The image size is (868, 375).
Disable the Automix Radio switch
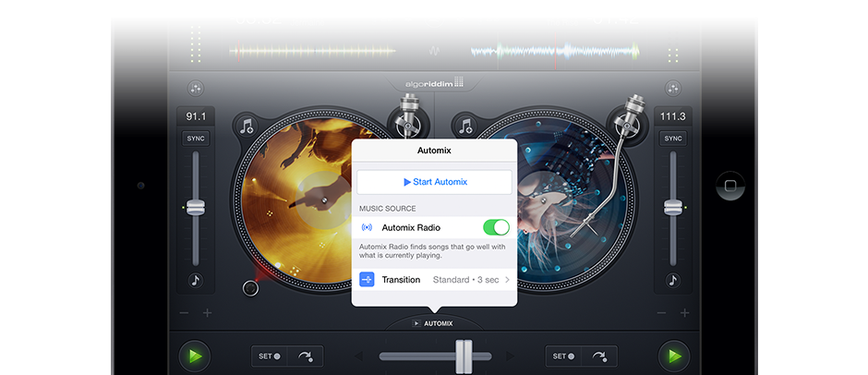[x=496, y=227]
